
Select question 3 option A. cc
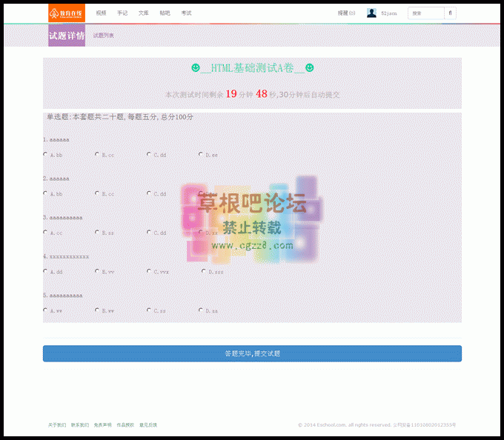pos(45,232)
